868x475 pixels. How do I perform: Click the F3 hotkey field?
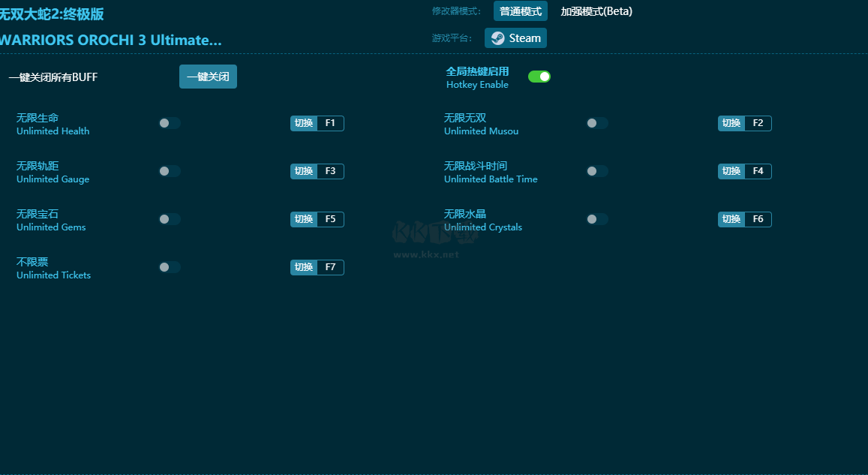point(331,171)
